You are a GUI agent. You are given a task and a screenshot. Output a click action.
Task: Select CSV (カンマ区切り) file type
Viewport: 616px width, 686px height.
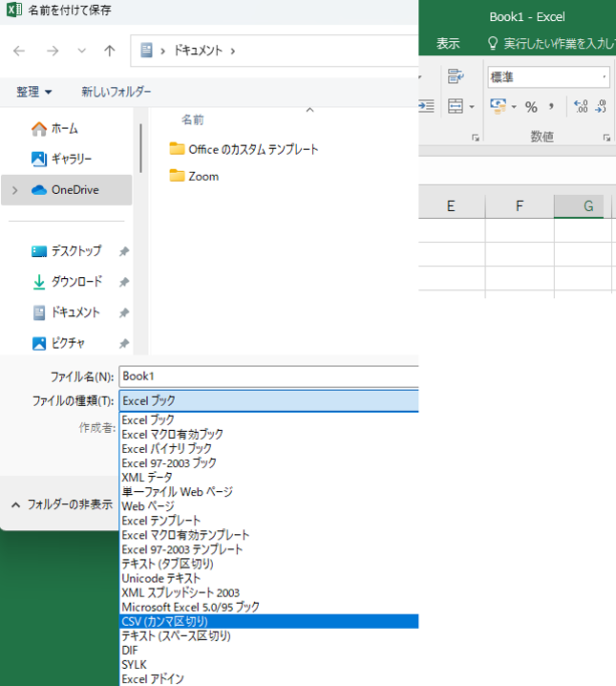click(x=269, y=621)
